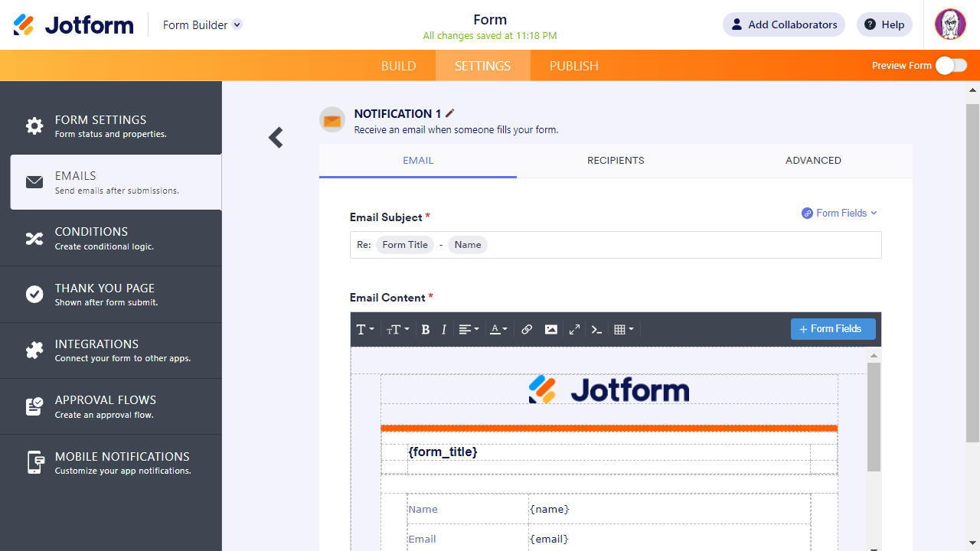Click the 'All changes saved' status text
This screenshot has width=980, height=551.
490,36
